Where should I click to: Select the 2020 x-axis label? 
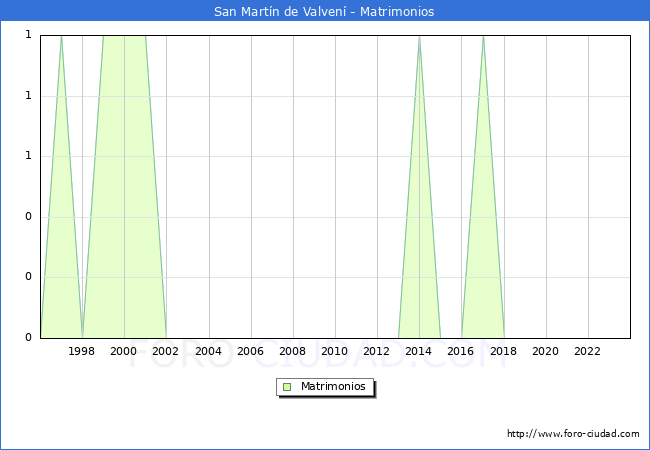pos(546,351)
